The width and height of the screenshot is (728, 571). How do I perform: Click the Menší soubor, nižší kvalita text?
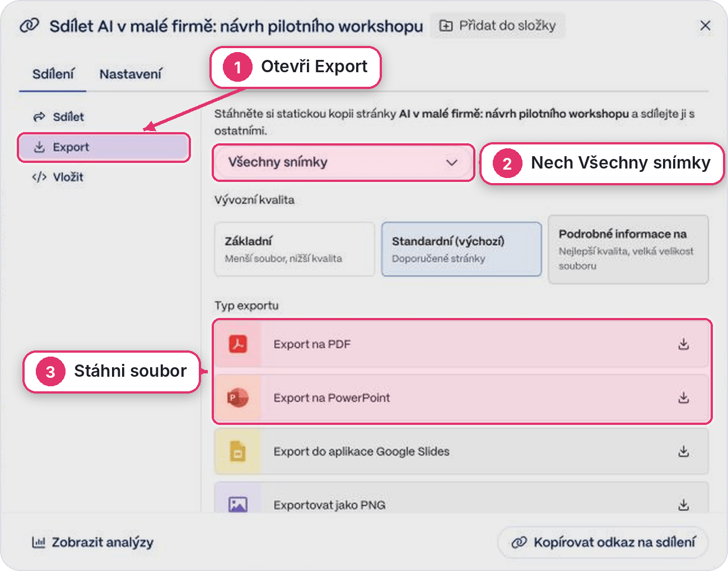click(x=283, y=259)
